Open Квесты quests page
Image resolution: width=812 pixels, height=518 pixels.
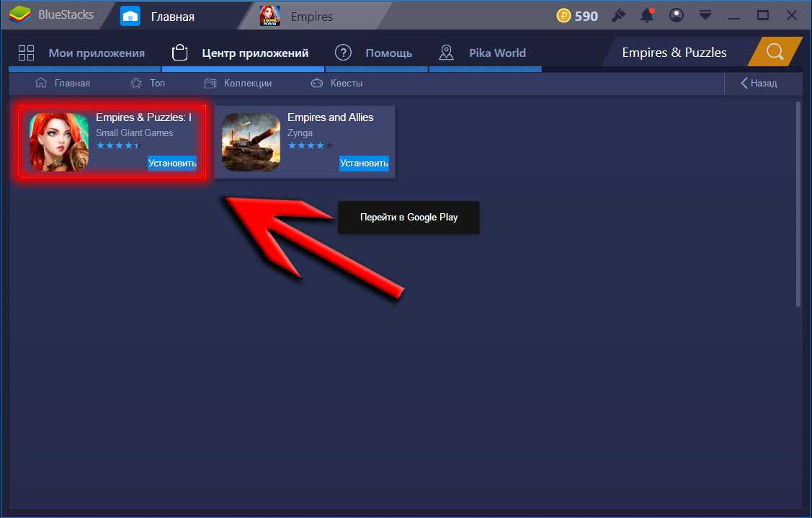(x=336, y=83)
